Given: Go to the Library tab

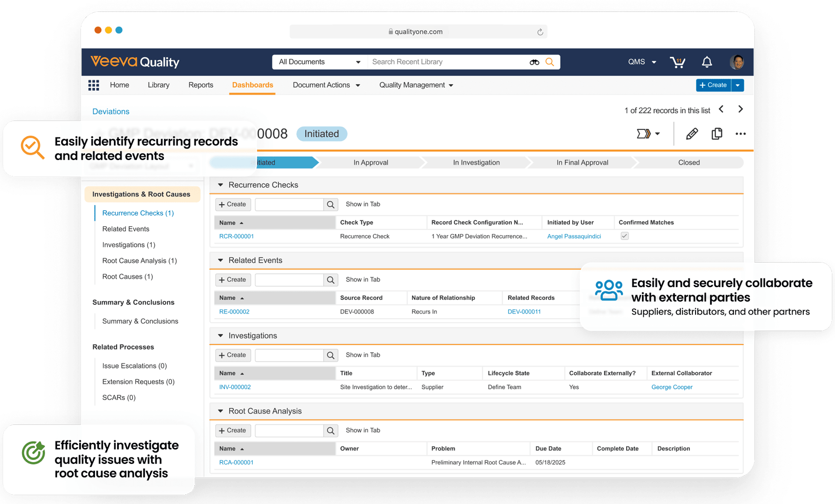Looking at the screenshot, I should 158,85.
